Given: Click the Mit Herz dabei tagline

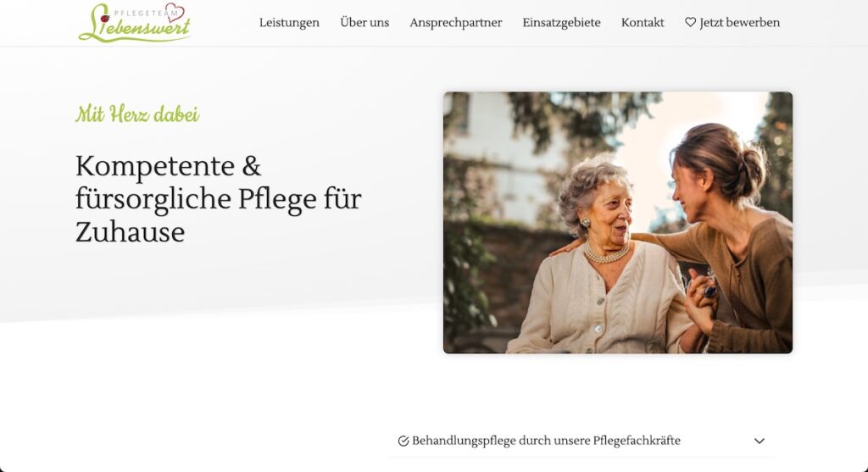Looking at the screenshot, I should click(137, 114).
